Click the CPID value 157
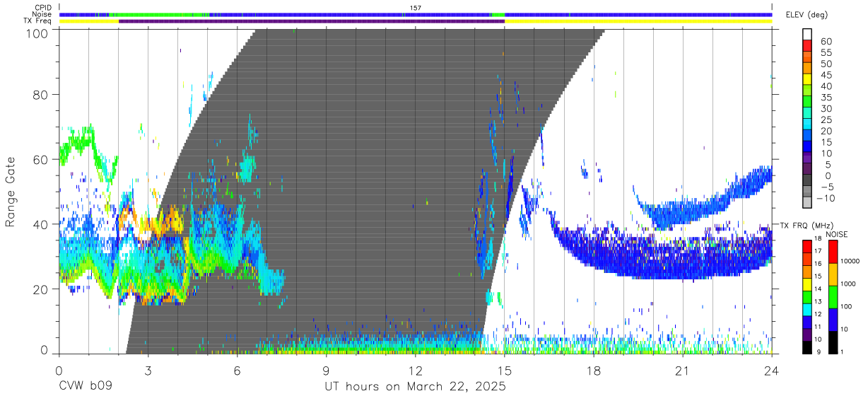Screen dimensions: 868x401 [x=416, y=8]
